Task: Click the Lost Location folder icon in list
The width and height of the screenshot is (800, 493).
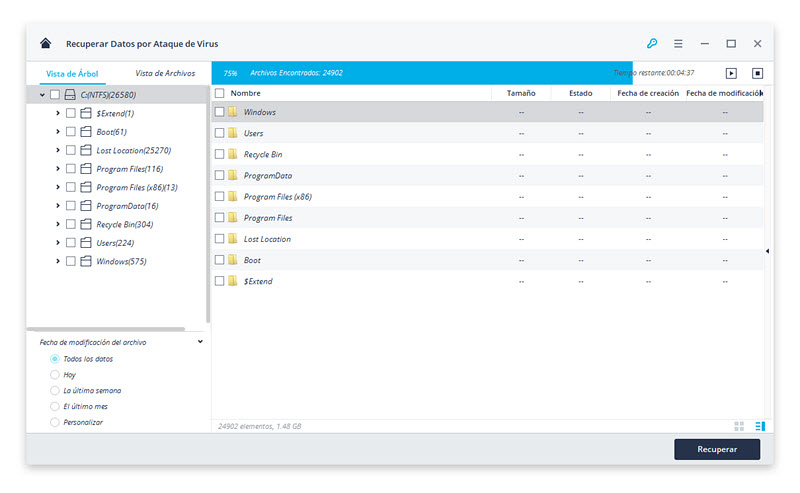Action: [x=233, y=239]
